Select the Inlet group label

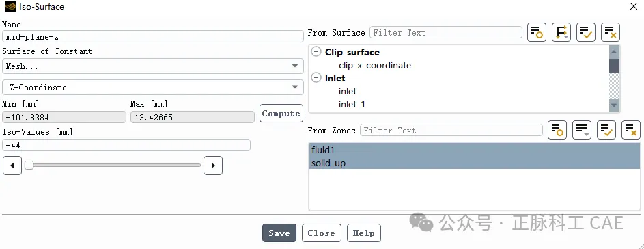pos(335,78)
